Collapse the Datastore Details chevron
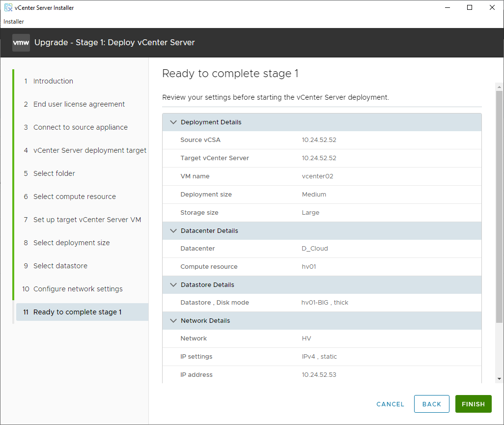Image resolution: width=504 pixels, height=425 pixels. (173, 285)
